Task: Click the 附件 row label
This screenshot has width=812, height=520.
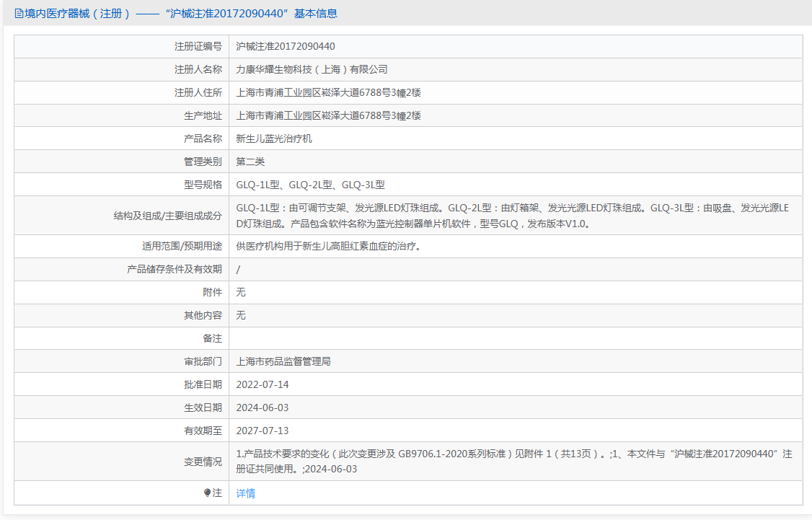Action: coord(212,292)
